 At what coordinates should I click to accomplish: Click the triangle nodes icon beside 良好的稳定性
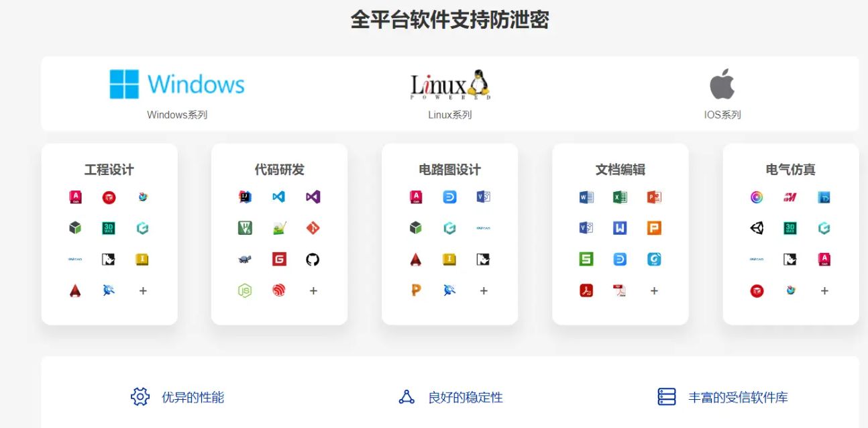click(x=406, y=396)
